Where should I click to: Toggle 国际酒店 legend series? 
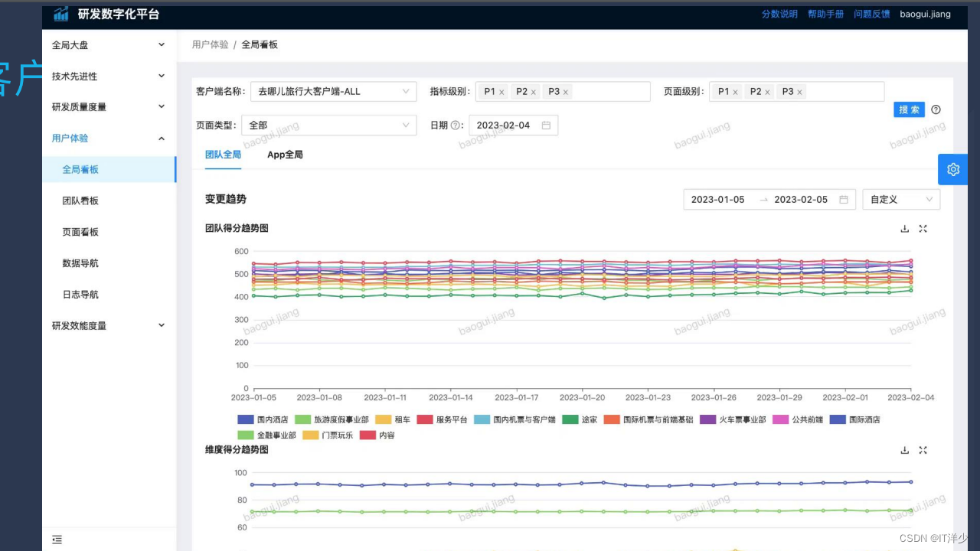pyautogui.click(x=855, y=420)
